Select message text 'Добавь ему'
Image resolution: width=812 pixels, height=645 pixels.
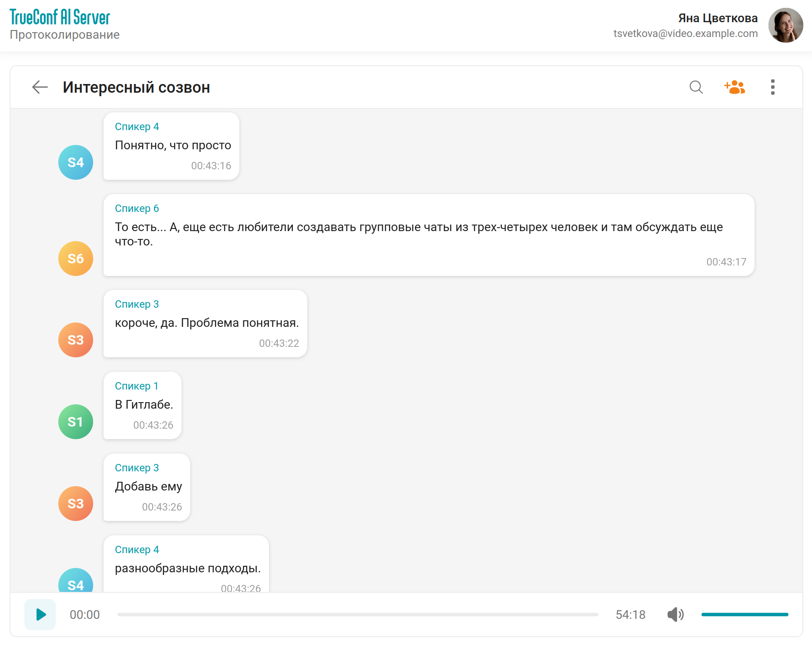pyautogui.click(x=148, y=487)
